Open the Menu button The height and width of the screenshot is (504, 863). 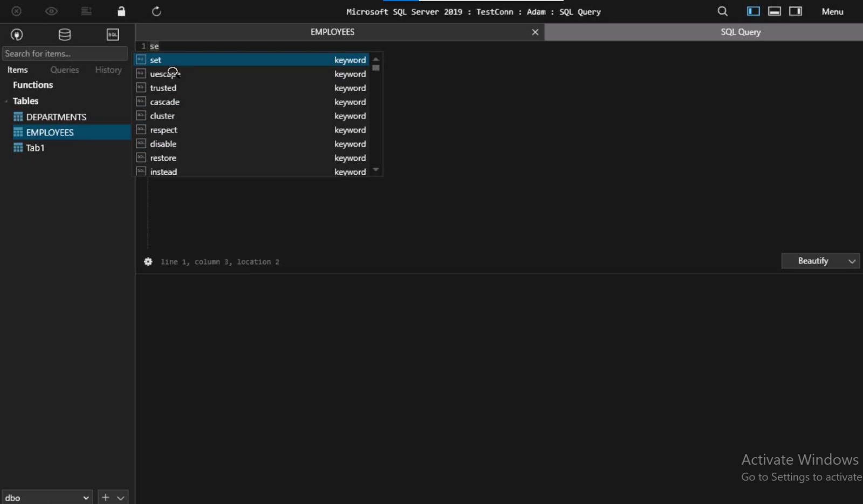[832, 11]
